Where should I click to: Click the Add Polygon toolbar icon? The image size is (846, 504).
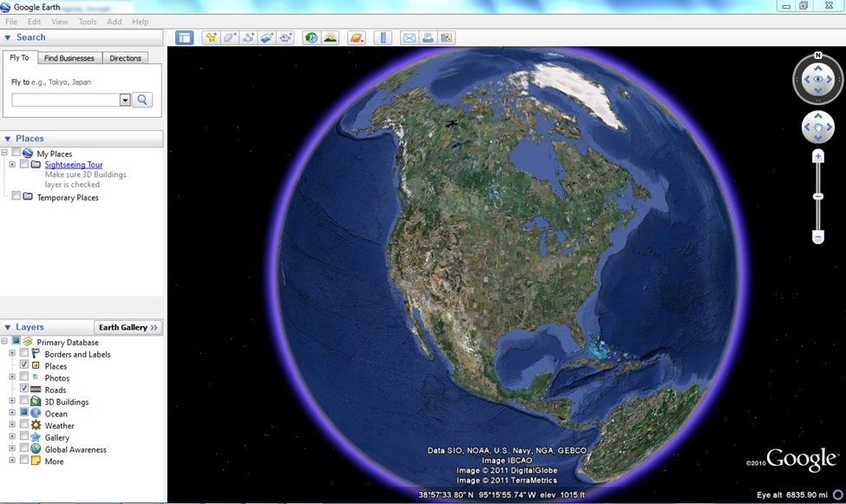[x=230, y=38]
